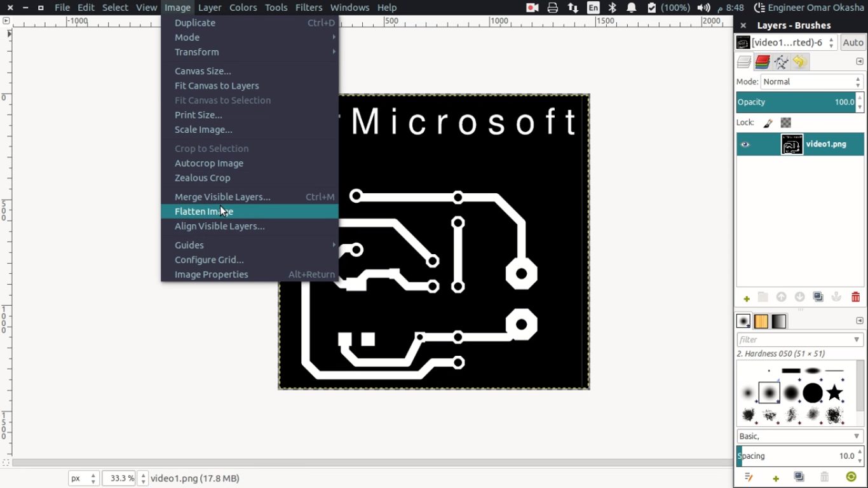Viewport: 868px width, 488px height.
Task: Anchor the floating layer icon
Action: coord(837,297)
